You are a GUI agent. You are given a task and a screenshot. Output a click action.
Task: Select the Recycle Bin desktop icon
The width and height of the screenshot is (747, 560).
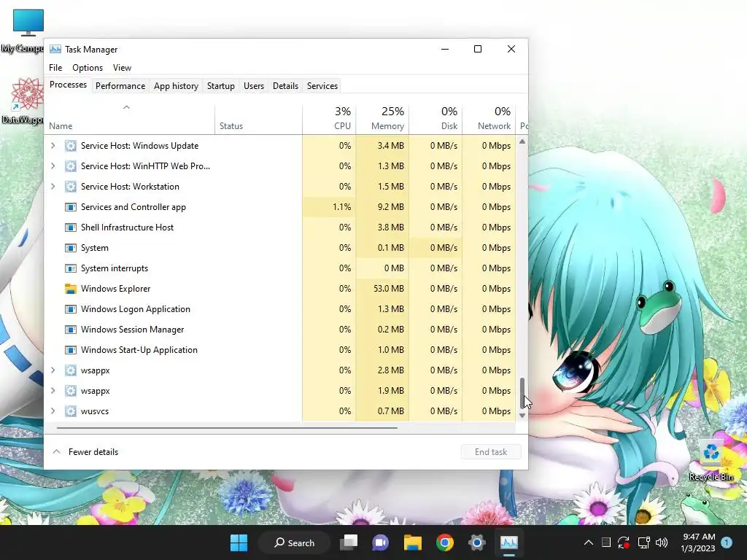point(711,461)
